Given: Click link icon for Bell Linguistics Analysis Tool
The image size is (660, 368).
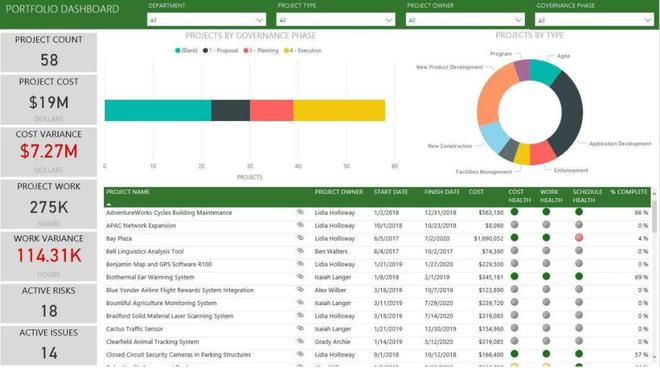Looking at the screenshot, I should (300, 251).
